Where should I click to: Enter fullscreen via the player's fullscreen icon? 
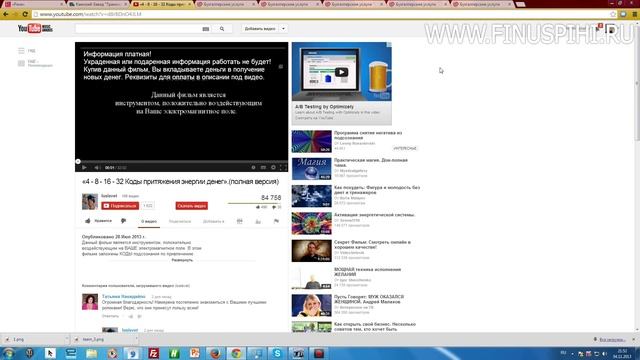283,167
